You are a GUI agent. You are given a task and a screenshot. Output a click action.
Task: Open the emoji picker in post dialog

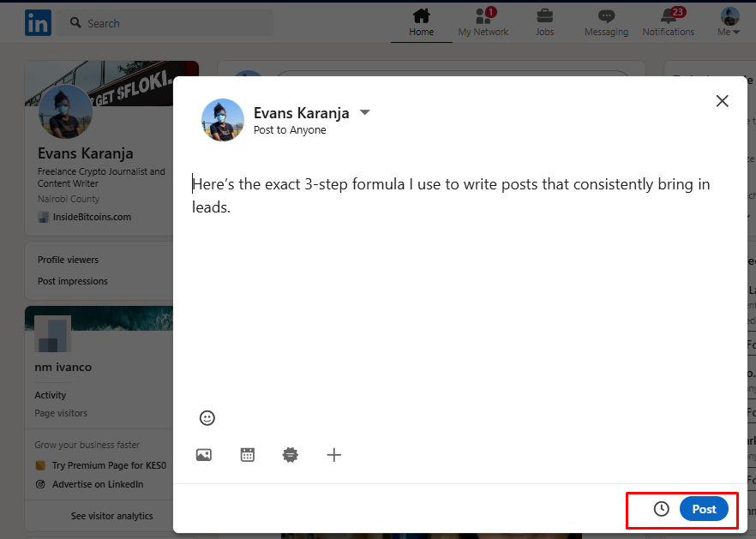point(207,418)
